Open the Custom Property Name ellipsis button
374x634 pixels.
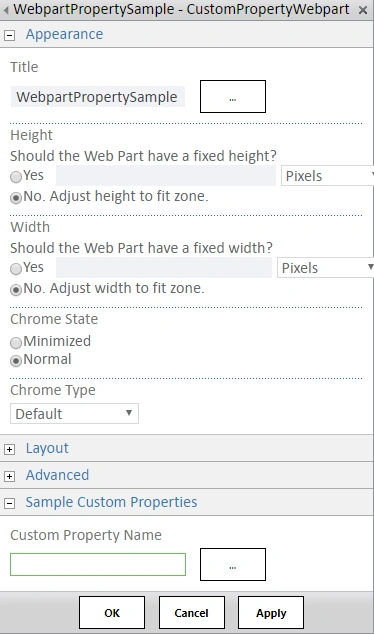[x=233, y=564]
